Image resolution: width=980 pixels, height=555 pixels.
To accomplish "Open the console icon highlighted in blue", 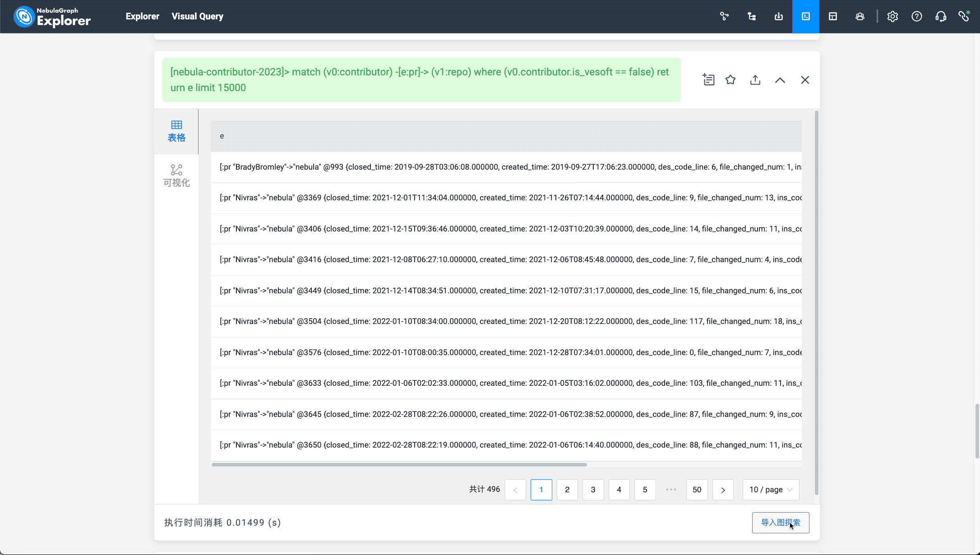I will click(806, 17).
